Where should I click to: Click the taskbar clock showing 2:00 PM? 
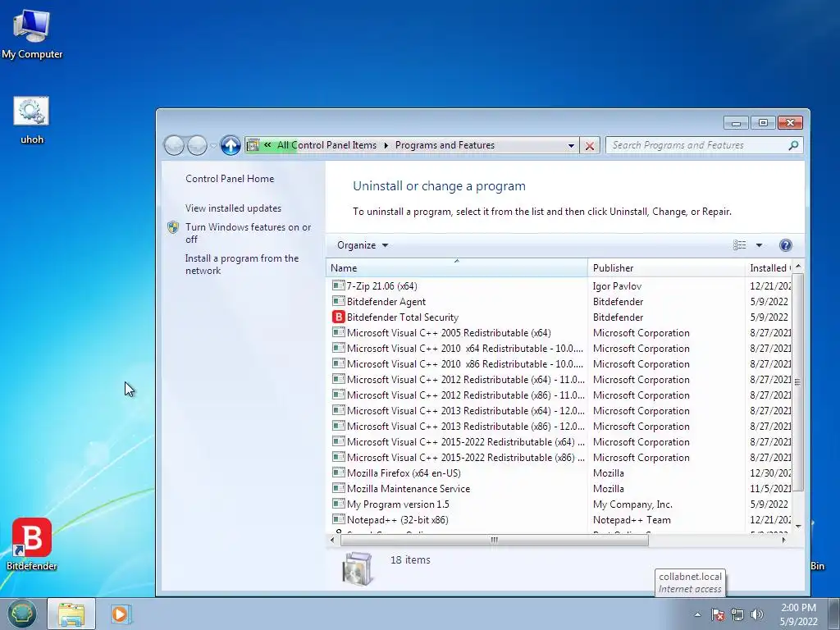pos(798,614)
